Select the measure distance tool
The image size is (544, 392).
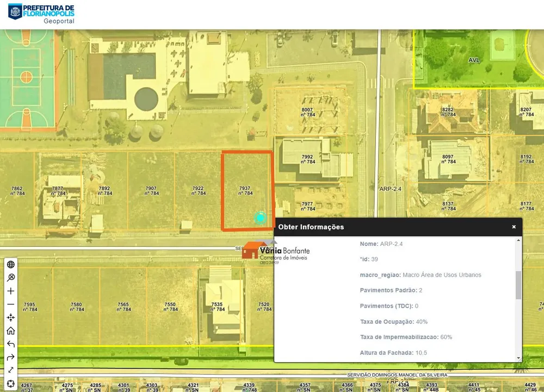pyautogui.click(x=11, y=370)
